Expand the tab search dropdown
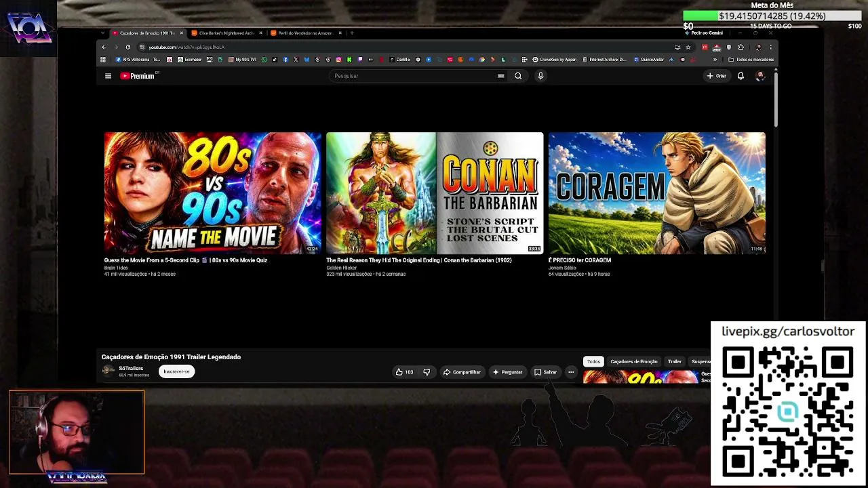This screenshot has height=488, width=868. pos(103,33)
